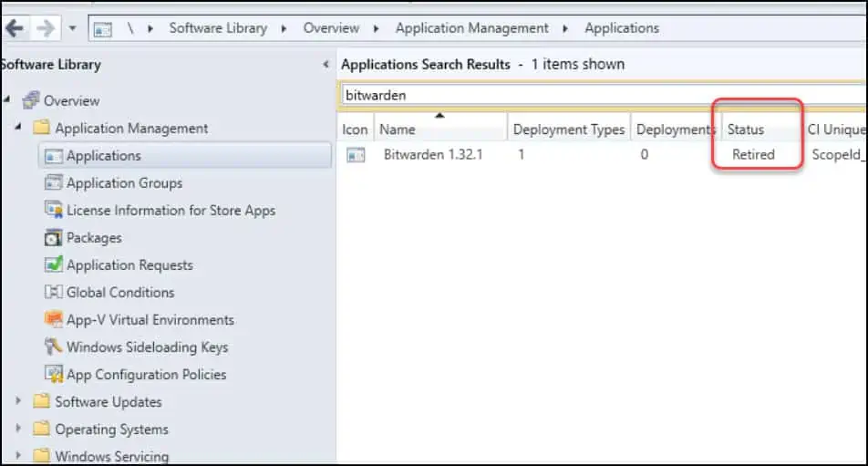Sort by the Status column header
Screen dimensions: 868x466
761,129
